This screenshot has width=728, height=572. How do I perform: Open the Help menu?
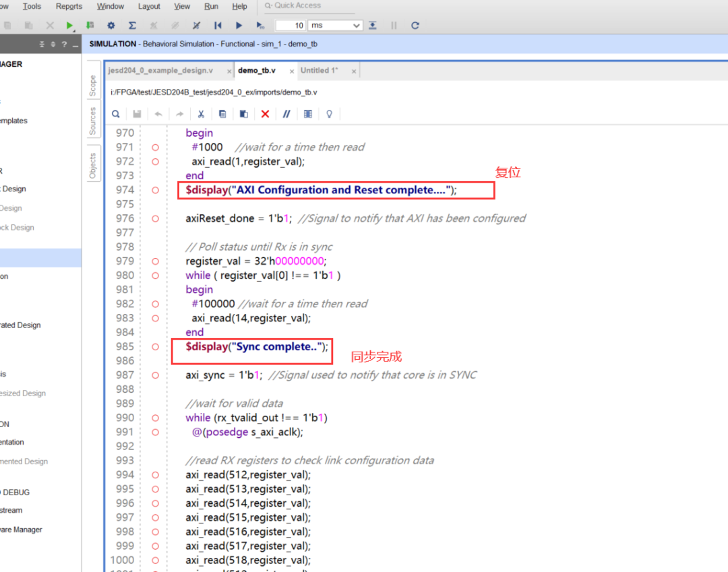(239, 7)
